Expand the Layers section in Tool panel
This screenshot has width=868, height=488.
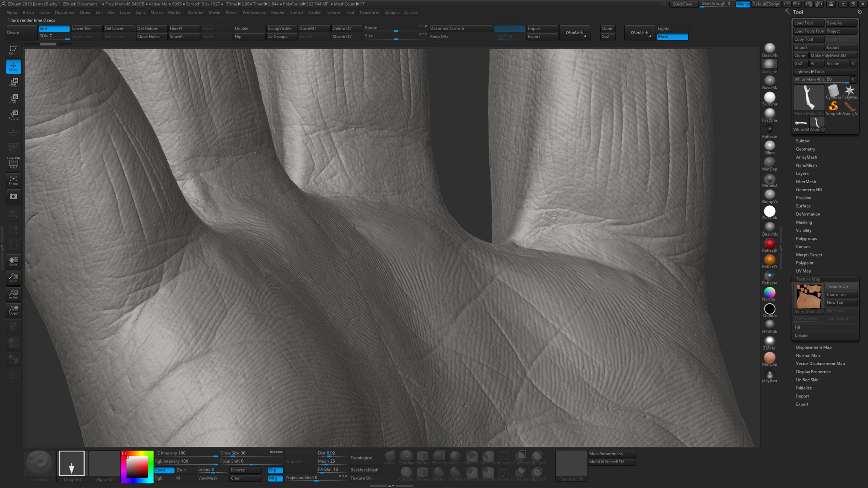pos(801,174)
